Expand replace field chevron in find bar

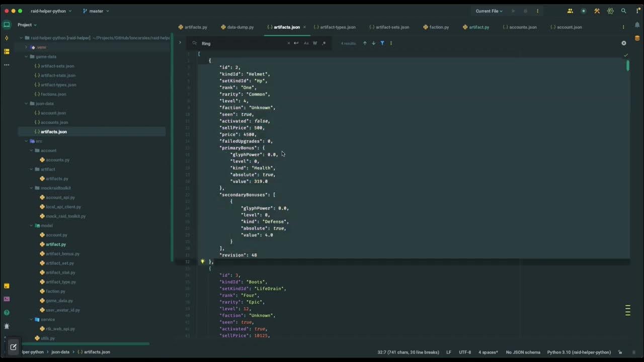pyautogui.click(x=180, y=43)
